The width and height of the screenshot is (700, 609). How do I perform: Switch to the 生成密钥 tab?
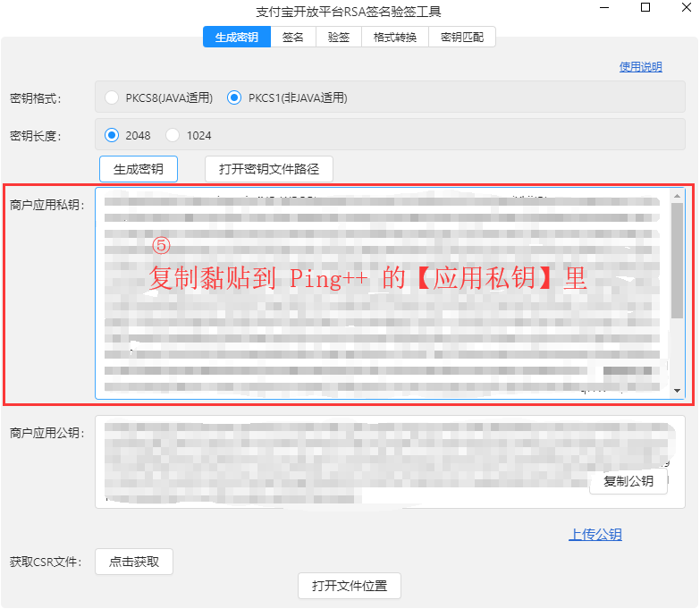coord(237,37)
